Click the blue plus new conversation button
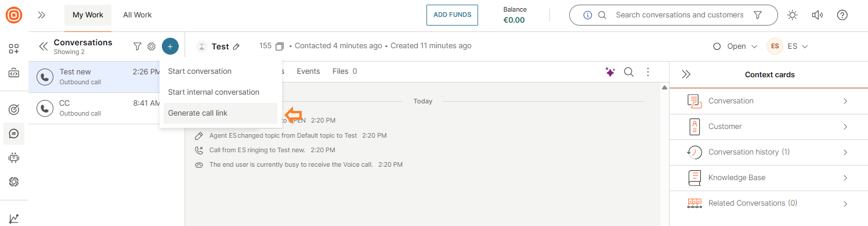 coord(170,46)
